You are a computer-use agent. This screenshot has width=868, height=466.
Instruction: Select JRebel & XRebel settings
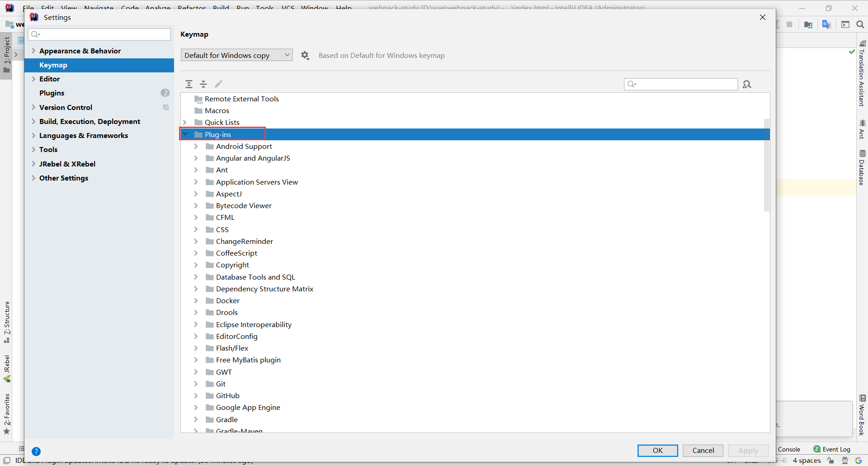[x=99, y=164]
